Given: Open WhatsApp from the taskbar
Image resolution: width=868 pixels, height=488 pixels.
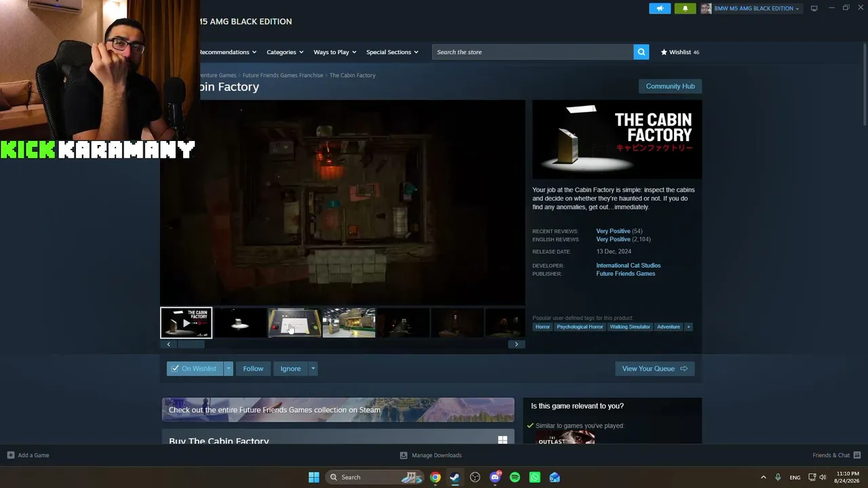Looking at the screenshot, I should (x=534, y=477).
